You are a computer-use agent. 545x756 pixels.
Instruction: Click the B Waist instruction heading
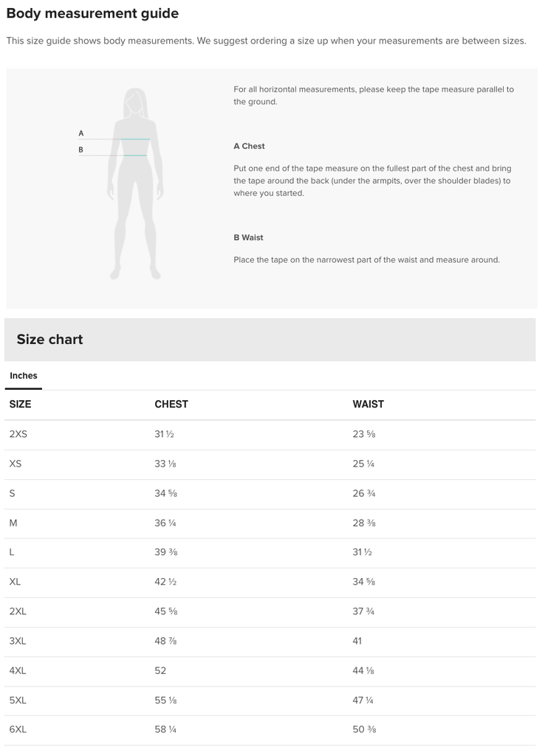[x=248, y=238]
